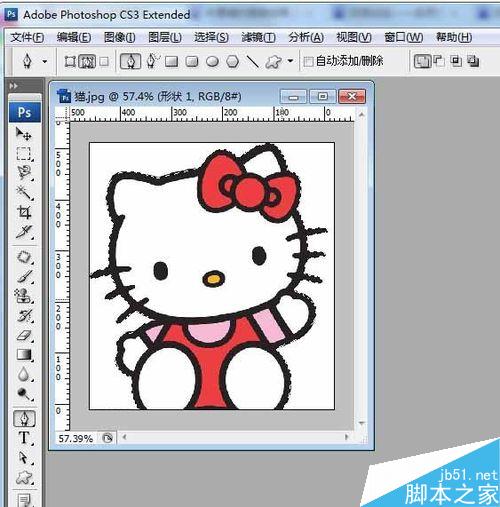
Task: Pick the Rectangle shape tool in options bar
Action: (x=172, y=62)
